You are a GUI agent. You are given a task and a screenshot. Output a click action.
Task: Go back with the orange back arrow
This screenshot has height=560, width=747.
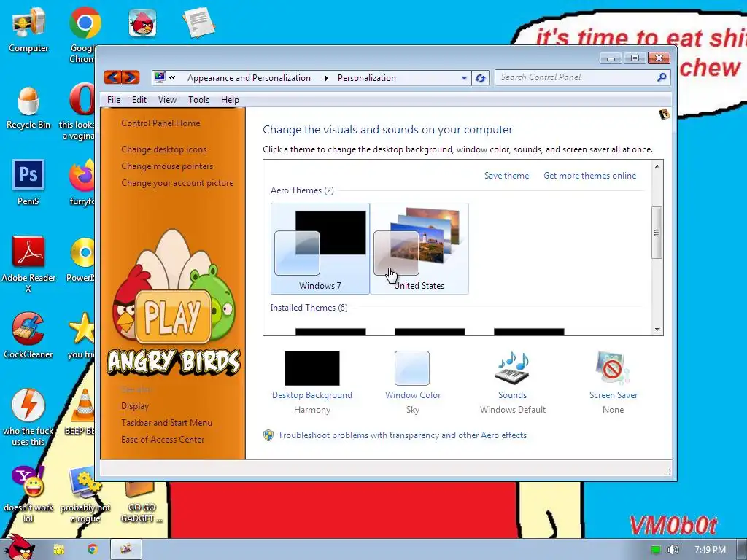(x=112, y=77)
